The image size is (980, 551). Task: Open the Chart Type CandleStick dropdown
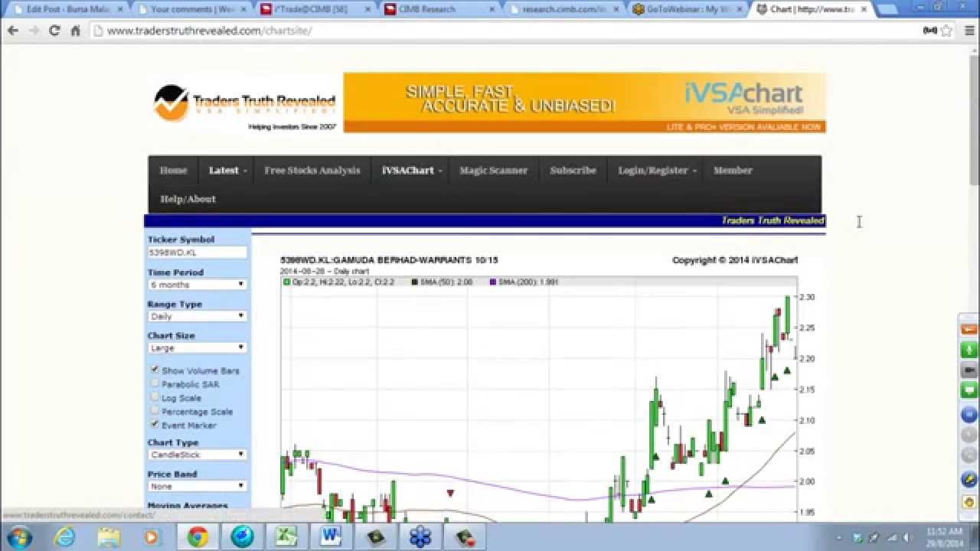[x=197, y=455]
